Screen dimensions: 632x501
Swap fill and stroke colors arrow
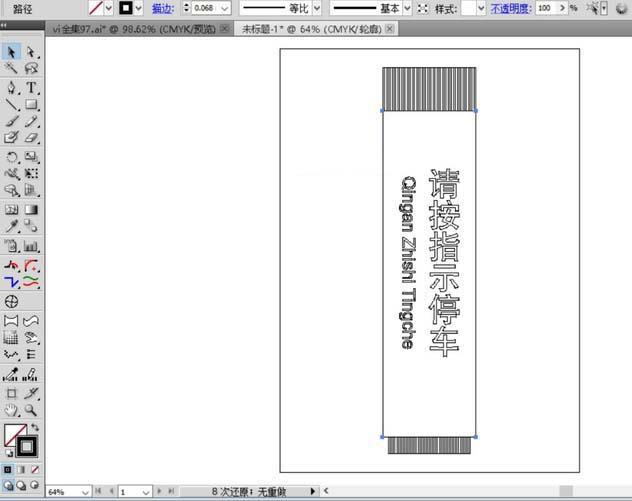[x=35, y=427]
